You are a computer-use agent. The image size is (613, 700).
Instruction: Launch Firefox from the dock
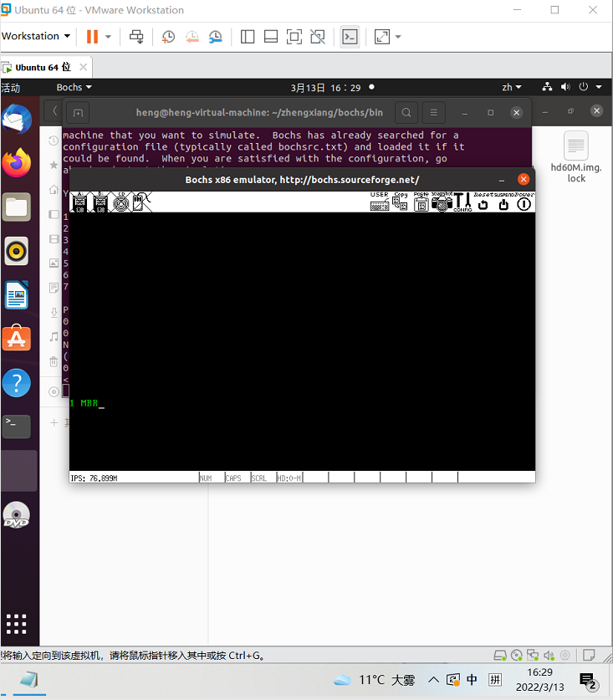point(17,163)
